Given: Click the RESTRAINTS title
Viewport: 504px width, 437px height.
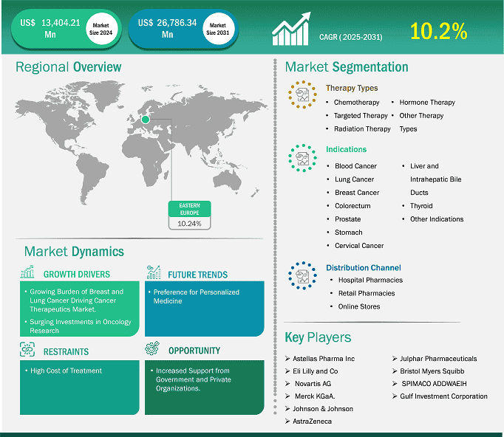Looking at the screenshot, I should click(x=66, y=352).
